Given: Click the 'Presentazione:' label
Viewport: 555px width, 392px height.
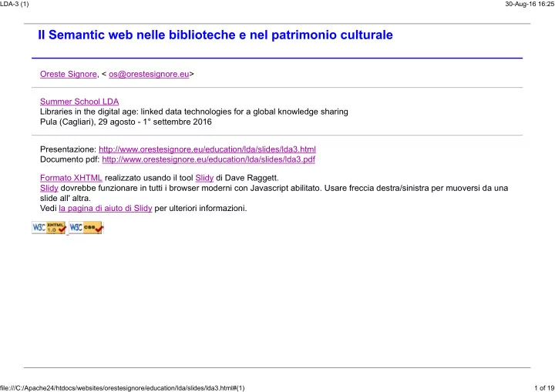Looking at the screenshot, I should click(x=68, y=149).
